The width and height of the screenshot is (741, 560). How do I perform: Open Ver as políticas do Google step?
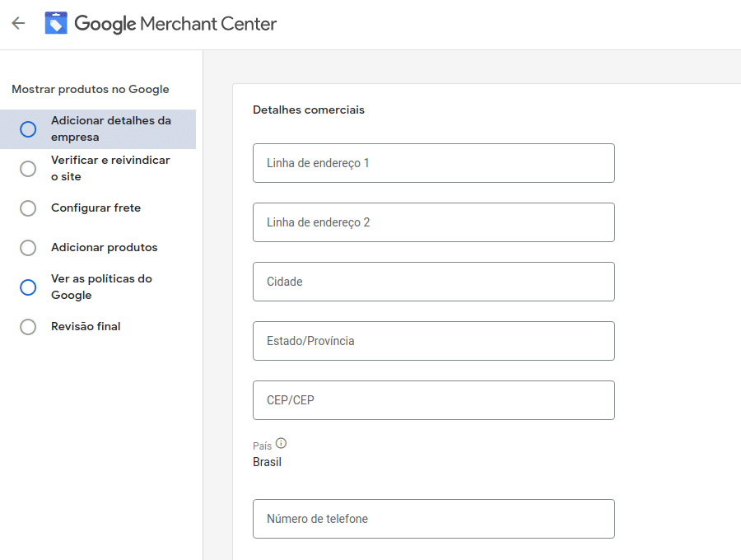tap(98, 287)
